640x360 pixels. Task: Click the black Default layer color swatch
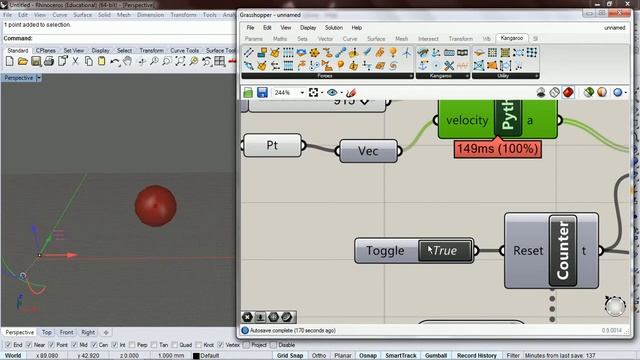[196, 356]
